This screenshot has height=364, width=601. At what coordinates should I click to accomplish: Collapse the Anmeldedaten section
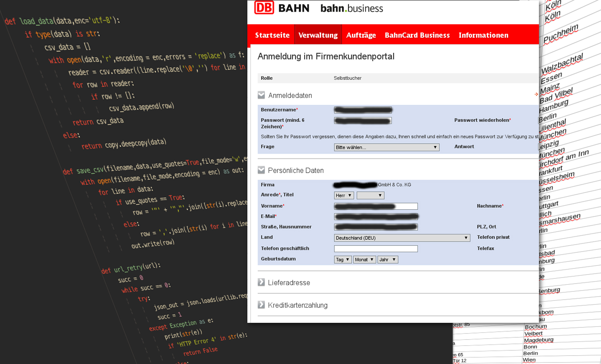pyautogui.click(x=261, y=95)
